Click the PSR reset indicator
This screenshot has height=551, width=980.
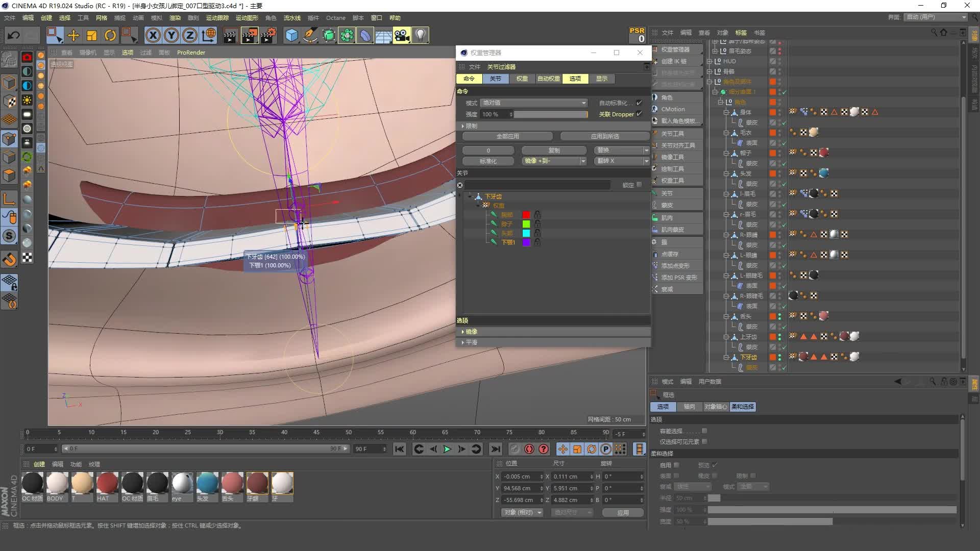(637, 35)
